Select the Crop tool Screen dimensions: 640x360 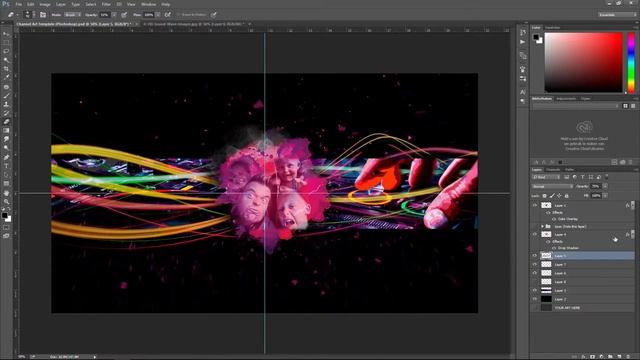[6, 69]
